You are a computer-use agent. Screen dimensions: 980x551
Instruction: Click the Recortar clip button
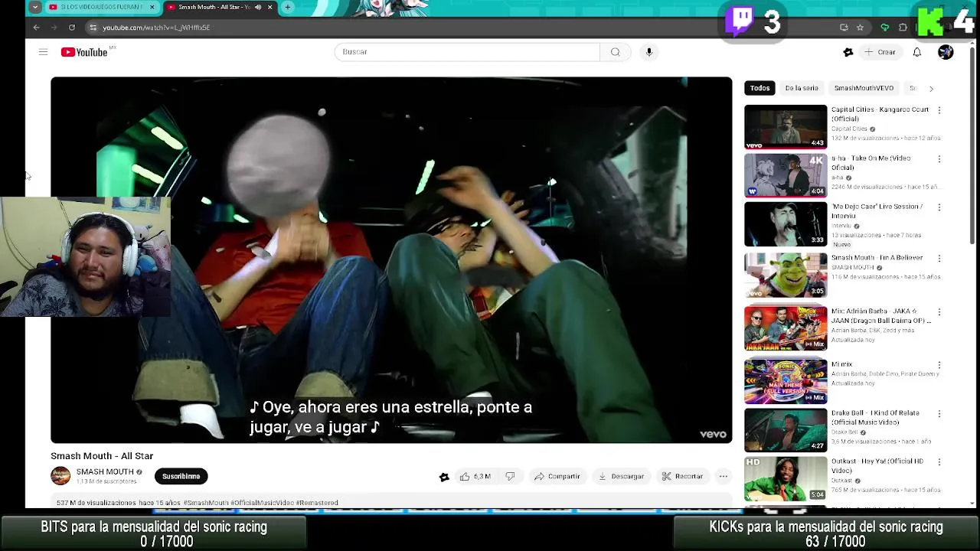coord(682,476)
